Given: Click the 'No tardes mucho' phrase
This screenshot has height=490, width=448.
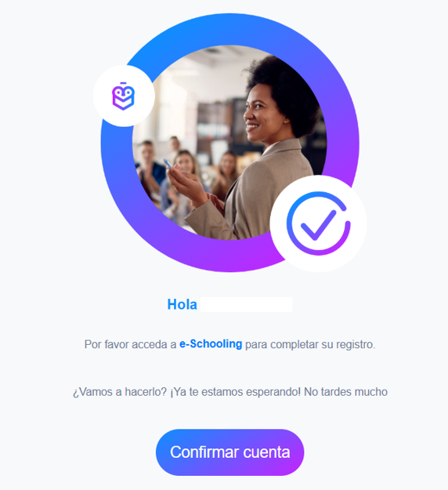Looking at the screenshot, I should point(346,391).
